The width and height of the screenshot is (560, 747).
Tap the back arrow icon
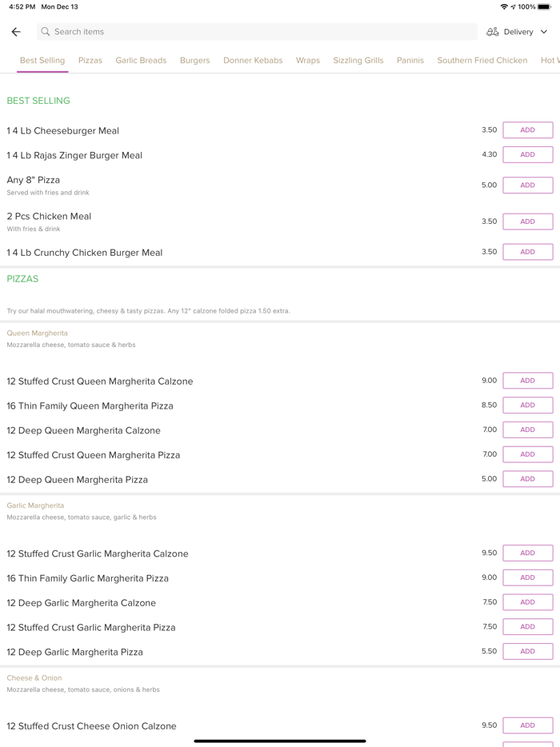16,32
